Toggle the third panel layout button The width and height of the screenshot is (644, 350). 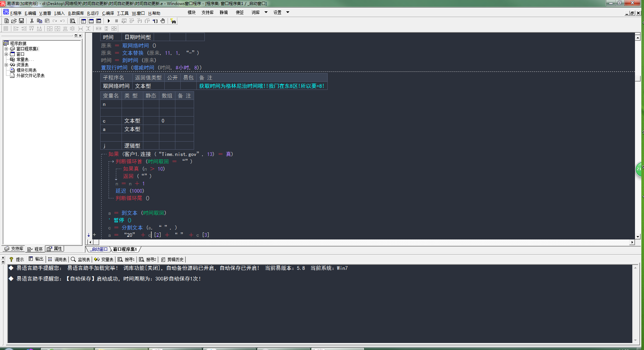99,21
